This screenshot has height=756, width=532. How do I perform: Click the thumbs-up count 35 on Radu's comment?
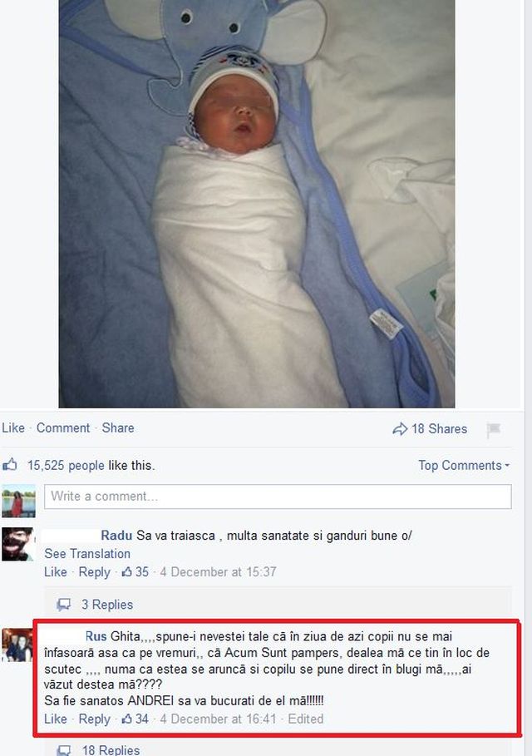pyautogui.click(x=135, y=572)
